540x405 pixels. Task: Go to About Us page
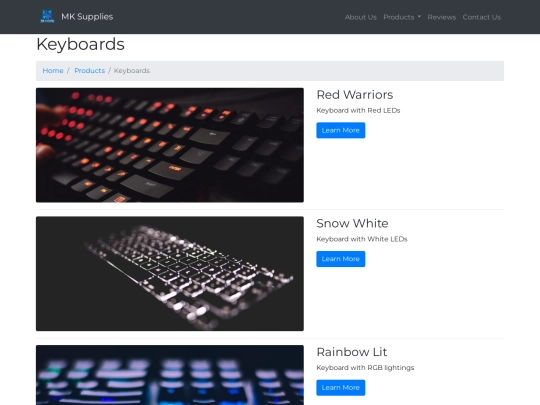[361, 17]
